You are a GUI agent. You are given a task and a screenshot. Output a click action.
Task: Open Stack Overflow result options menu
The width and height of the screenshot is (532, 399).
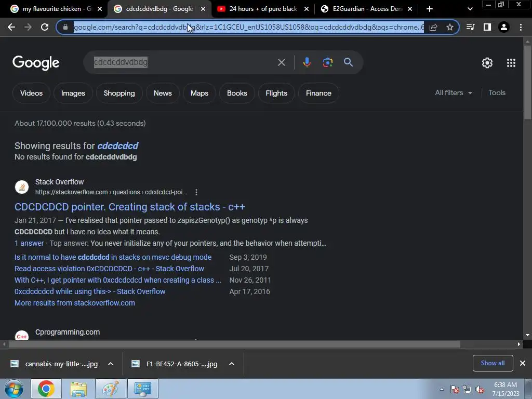pyautogui.click(x=196, y=192)
